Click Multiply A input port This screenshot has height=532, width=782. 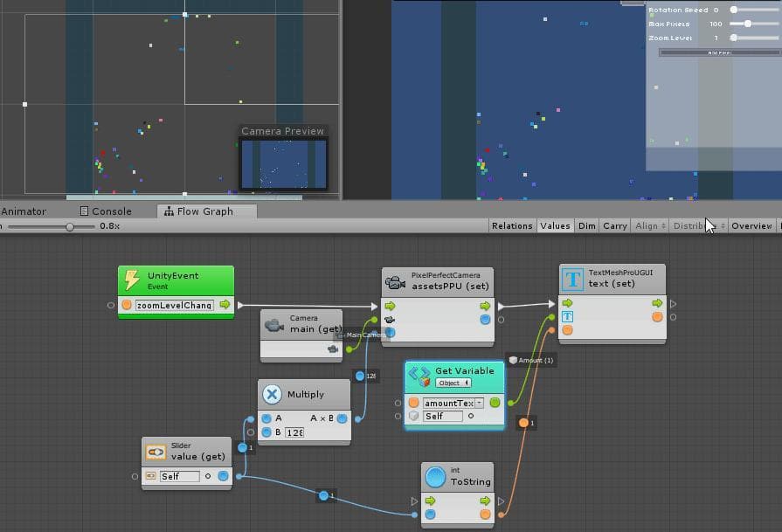[x=266, y=418]
